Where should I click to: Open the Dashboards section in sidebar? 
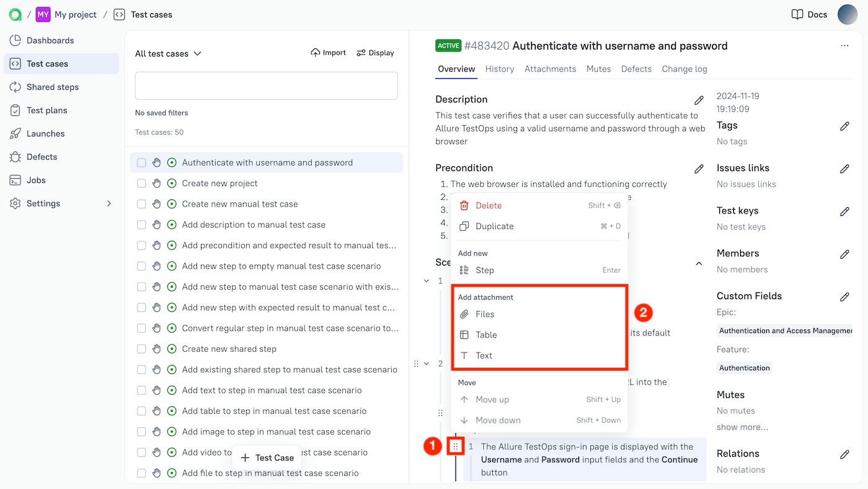click(46, 40)
